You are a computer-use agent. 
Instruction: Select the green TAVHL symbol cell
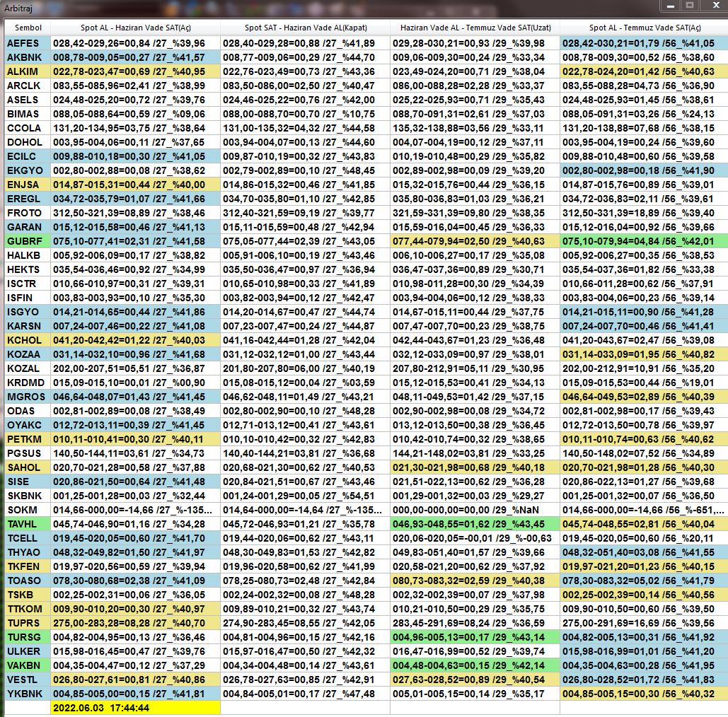[x=28, y=525]
